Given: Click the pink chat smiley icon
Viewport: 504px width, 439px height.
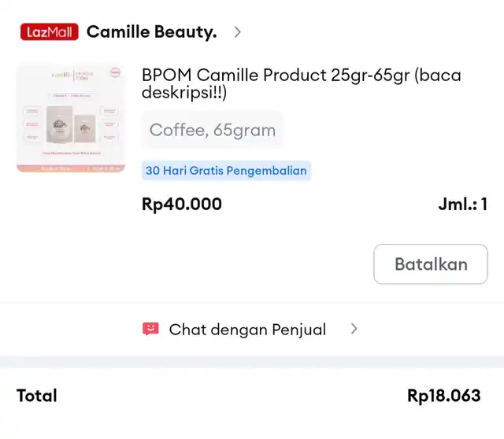Looking at the screenshot, I should tap(150, 329).
